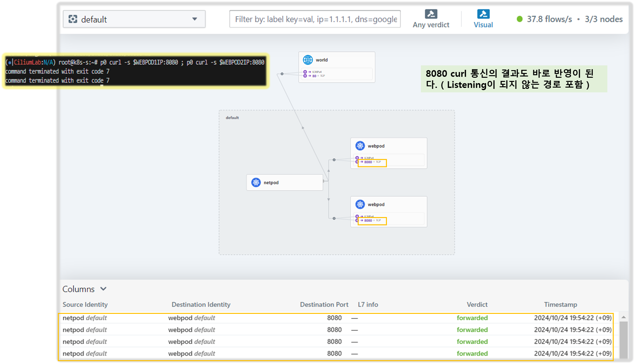Viewport: 635px width, 364px height.
Task: Expand the Columns chevron menu
Action: [x=103, y=289]
